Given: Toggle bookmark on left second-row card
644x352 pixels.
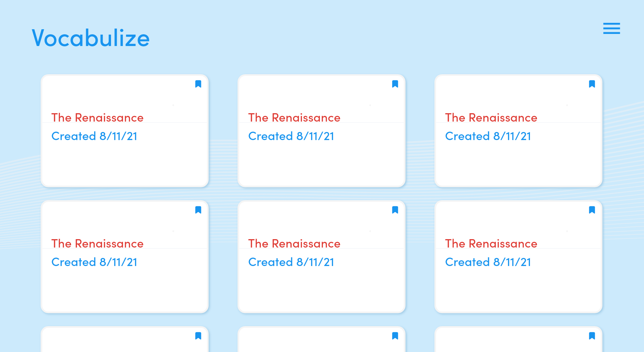Looking at the screenshot, I should (x=198, y=210).
